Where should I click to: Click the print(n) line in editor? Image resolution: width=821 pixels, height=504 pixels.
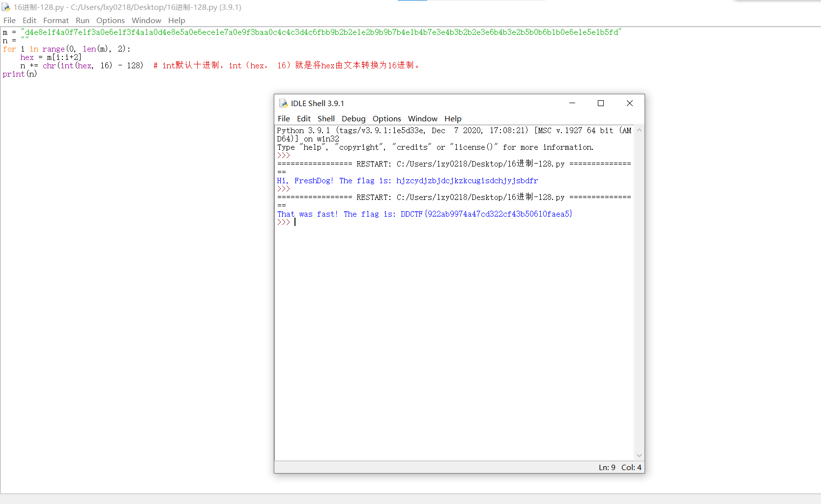20,74
